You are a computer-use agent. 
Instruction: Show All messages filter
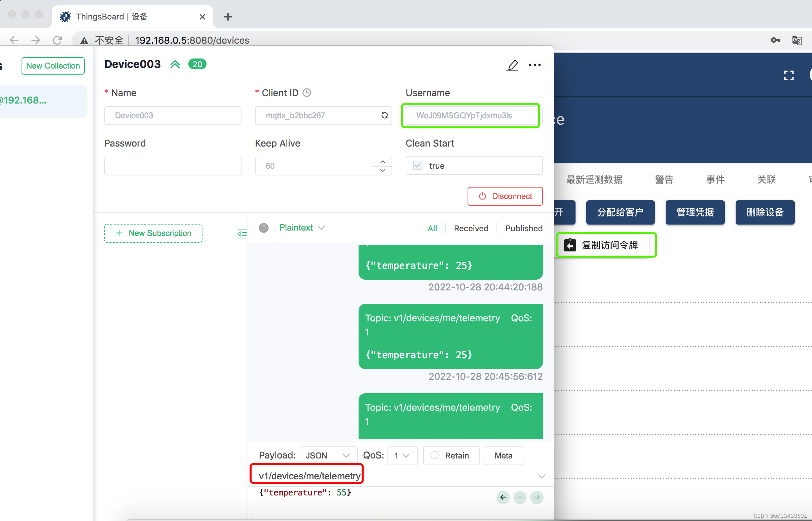click(x=432, y=228)
